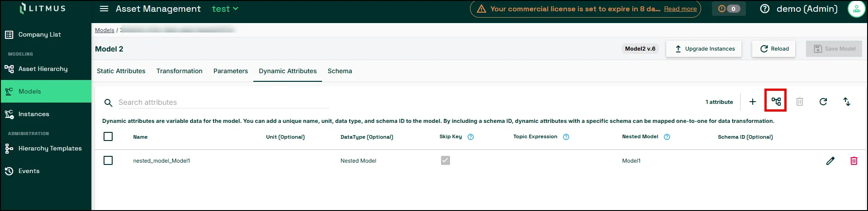Click the Nested Model datatype cell
The width and height of the screenshot is (868, 211).
click(358, 161)
